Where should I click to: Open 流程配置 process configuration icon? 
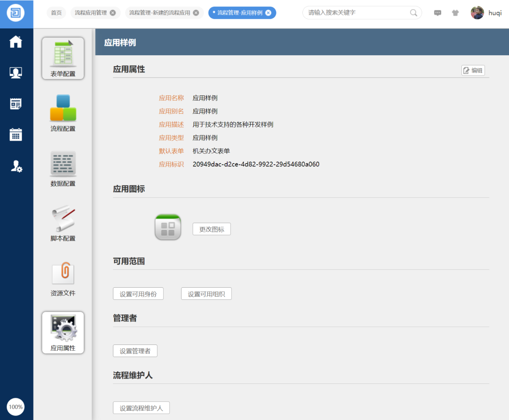[x=63, y=113]
